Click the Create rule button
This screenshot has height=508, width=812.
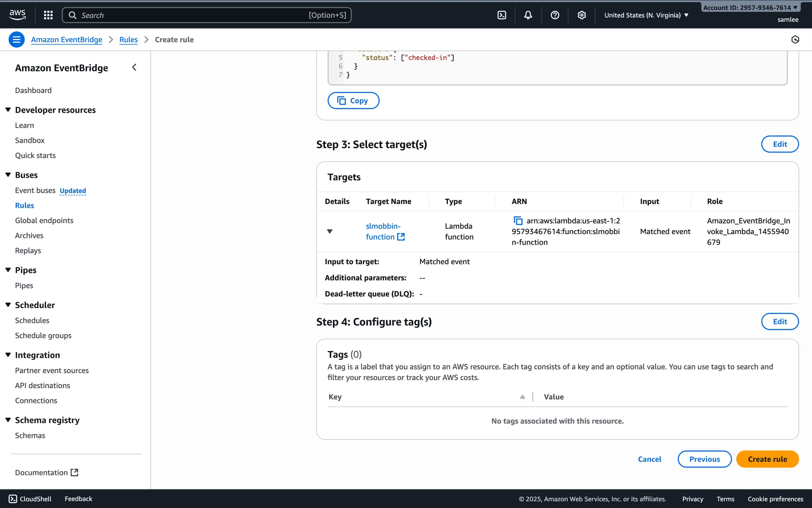click(767, 459)
